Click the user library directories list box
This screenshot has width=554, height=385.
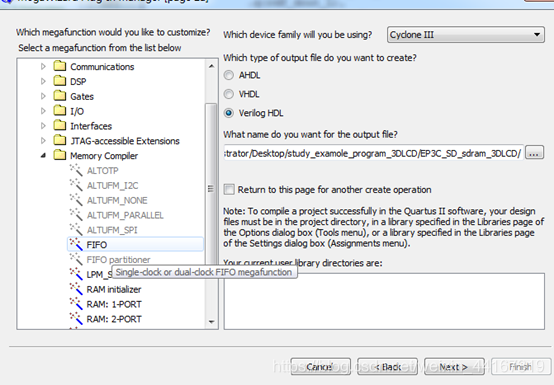(384, 301)
